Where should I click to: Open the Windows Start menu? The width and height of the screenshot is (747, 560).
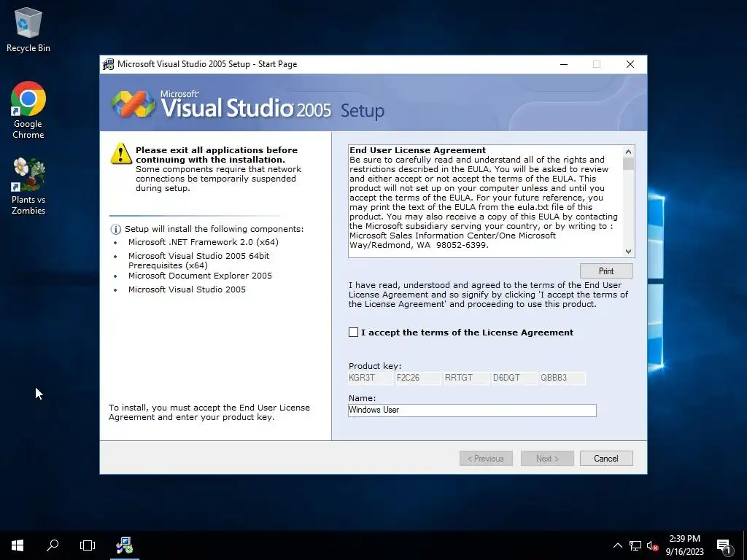click(x=18, y=545)
